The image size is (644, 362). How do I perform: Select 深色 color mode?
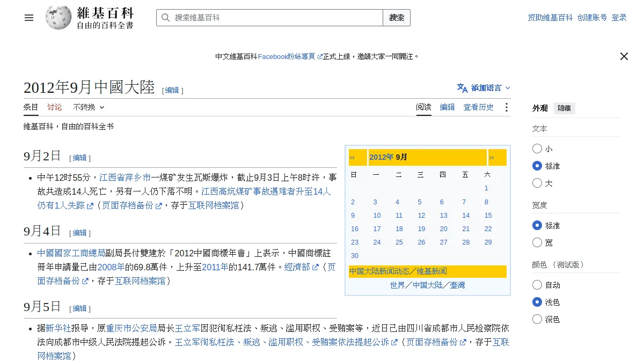[537, 320]
